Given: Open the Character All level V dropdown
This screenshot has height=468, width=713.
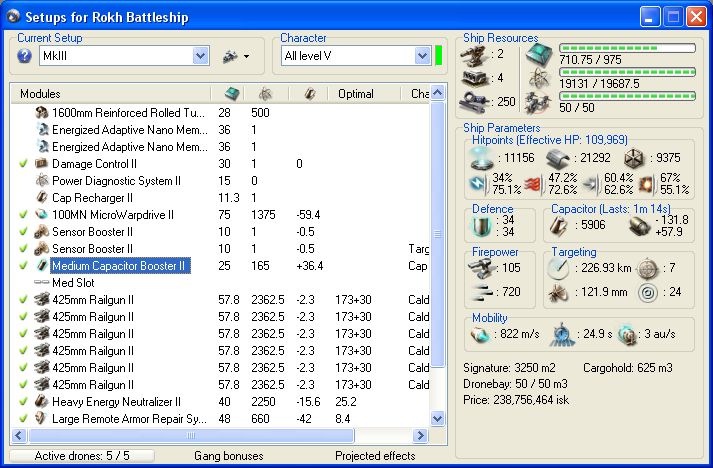Looking at the screenshot, I should (422, 56).
